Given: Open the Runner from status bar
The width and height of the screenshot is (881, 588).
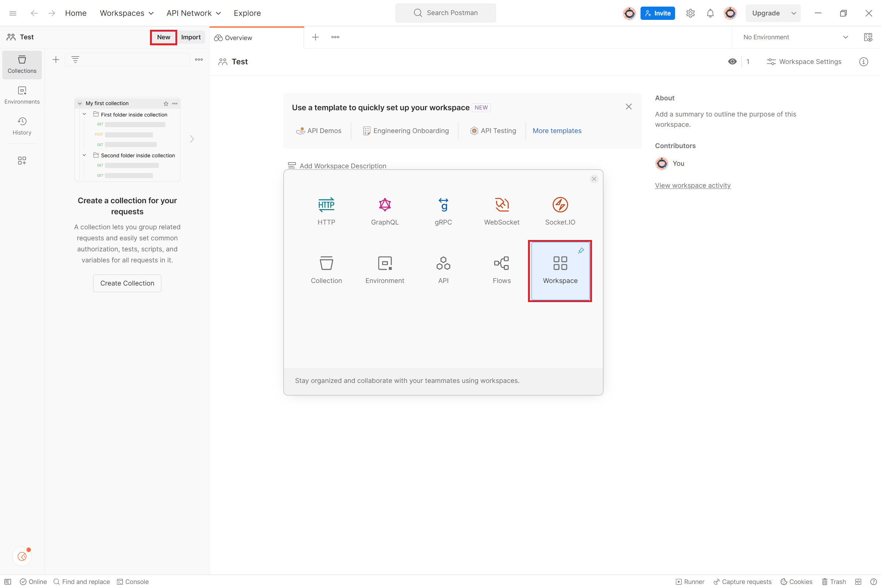Looking at the screenshot, I should 690,582.
